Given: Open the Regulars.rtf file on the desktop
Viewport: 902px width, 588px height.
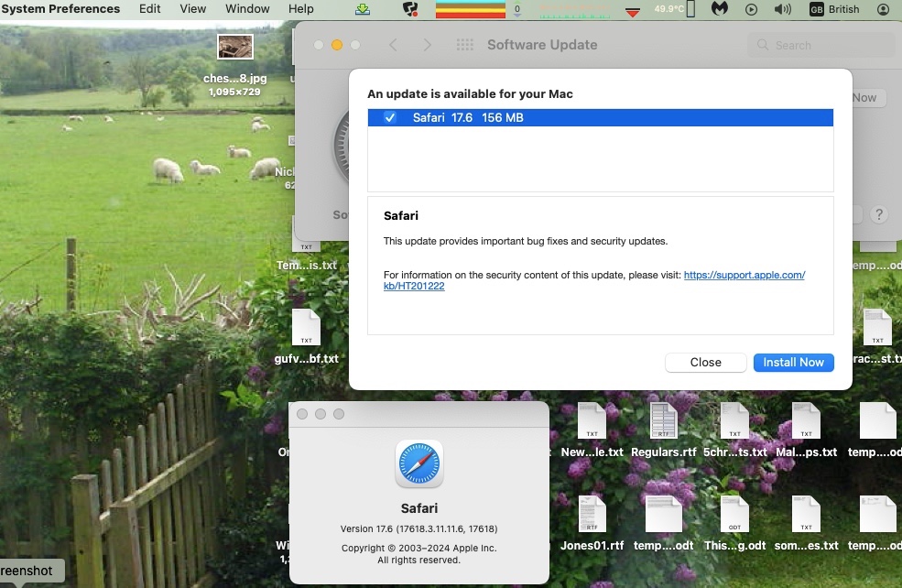Looking at the screenshot, I should [663, 421].
